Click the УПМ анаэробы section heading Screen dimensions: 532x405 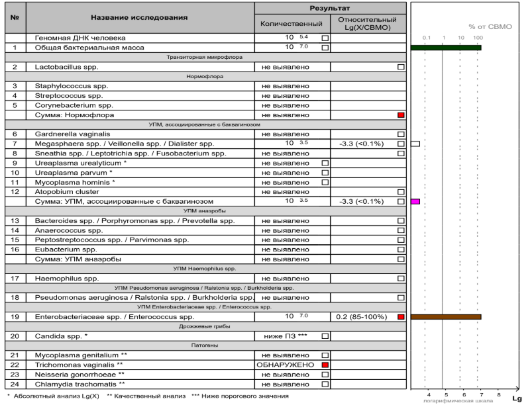coord(205,211)
